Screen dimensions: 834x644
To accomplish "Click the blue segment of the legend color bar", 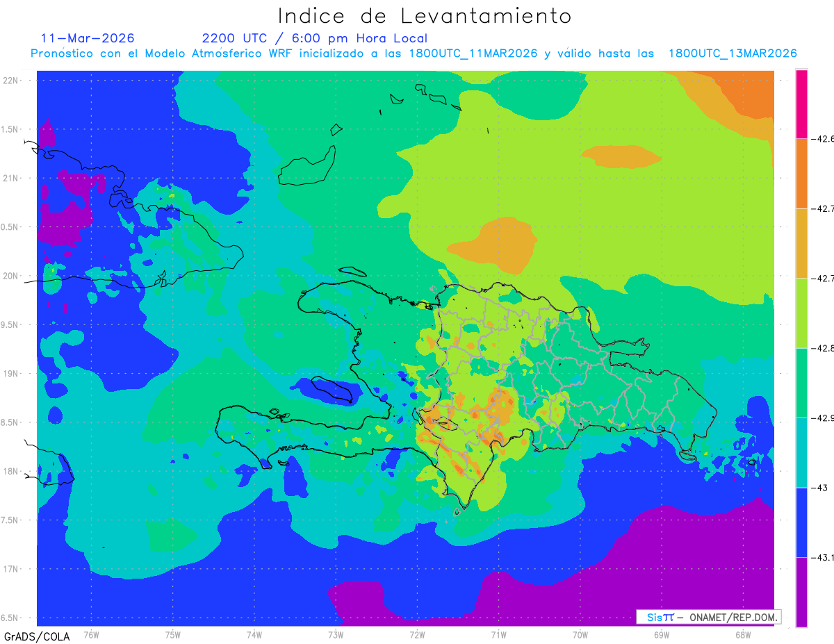I will [x=801, y=522].
